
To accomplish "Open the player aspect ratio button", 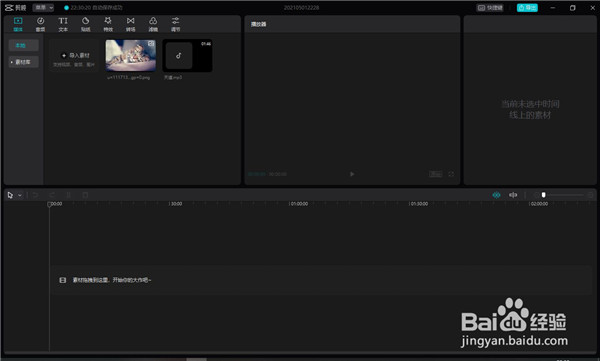I will point(435,174).
